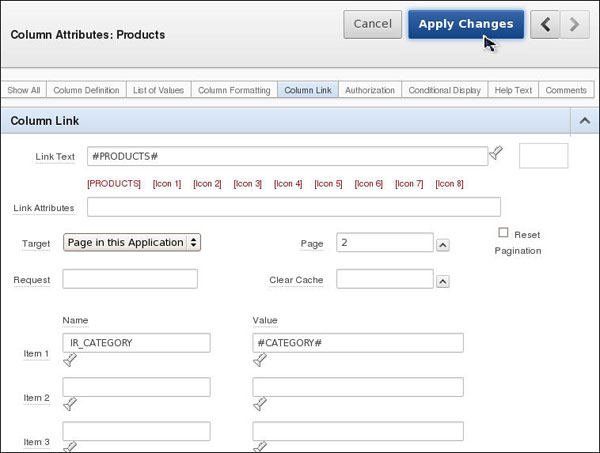The height and width of the screenshot is (453, 600).
Task: Open the Clear Cache popup list
Action: coord(443,280)
